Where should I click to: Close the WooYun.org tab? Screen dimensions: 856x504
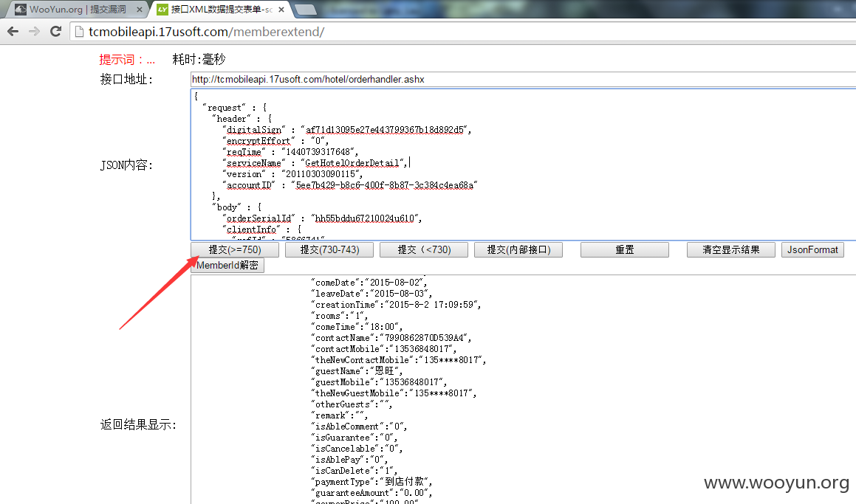click(139, 10)
